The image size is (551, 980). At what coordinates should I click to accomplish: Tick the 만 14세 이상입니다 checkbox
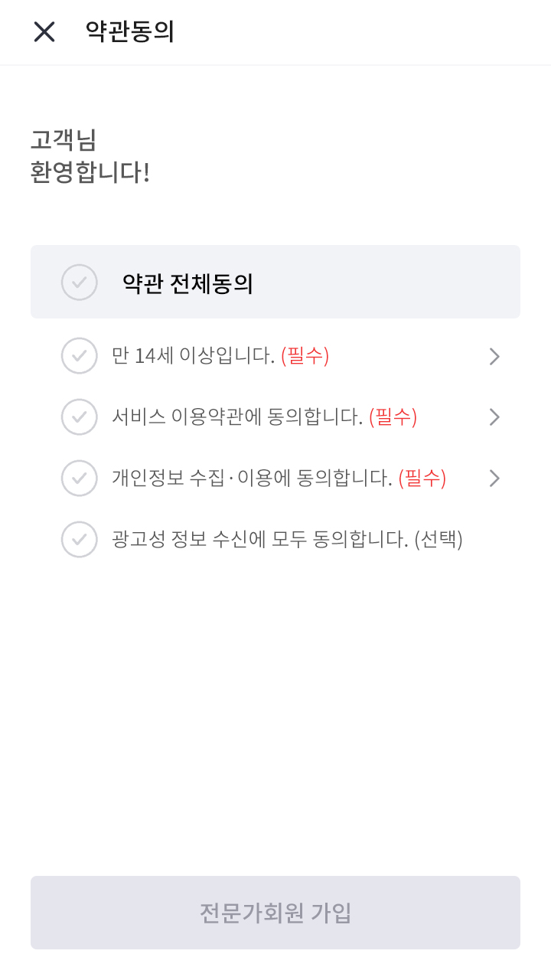coord(80,356)
